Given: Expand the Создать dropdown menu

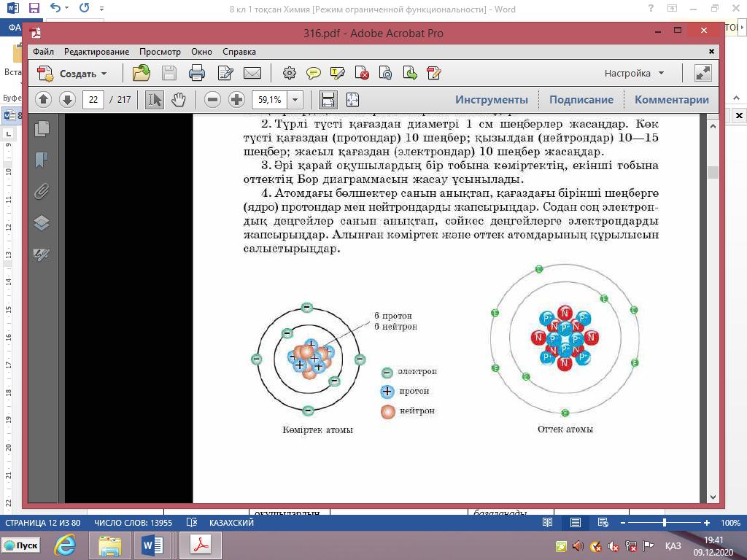Looking at the screenshot, I should coord(104,74).
